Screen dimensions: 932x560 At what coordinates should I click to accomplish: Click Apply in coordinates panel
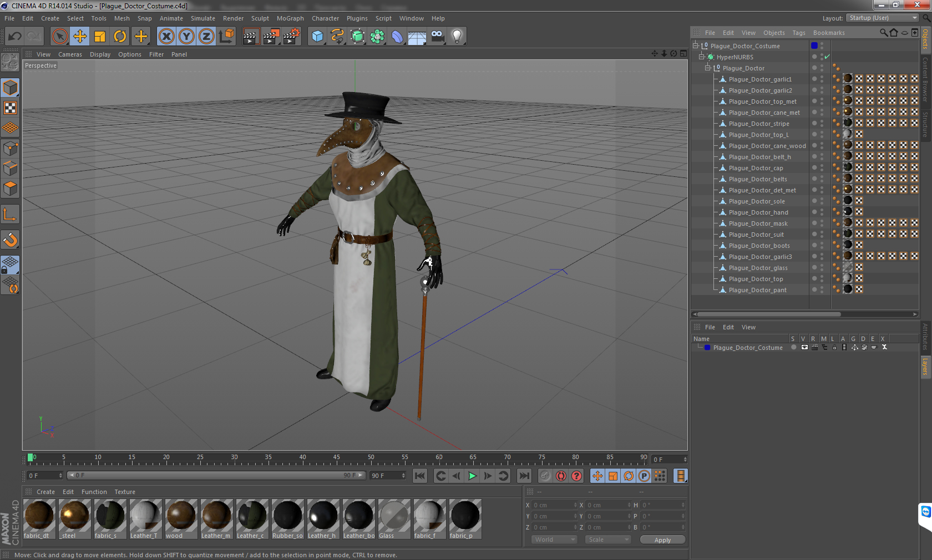coord(662,539)
